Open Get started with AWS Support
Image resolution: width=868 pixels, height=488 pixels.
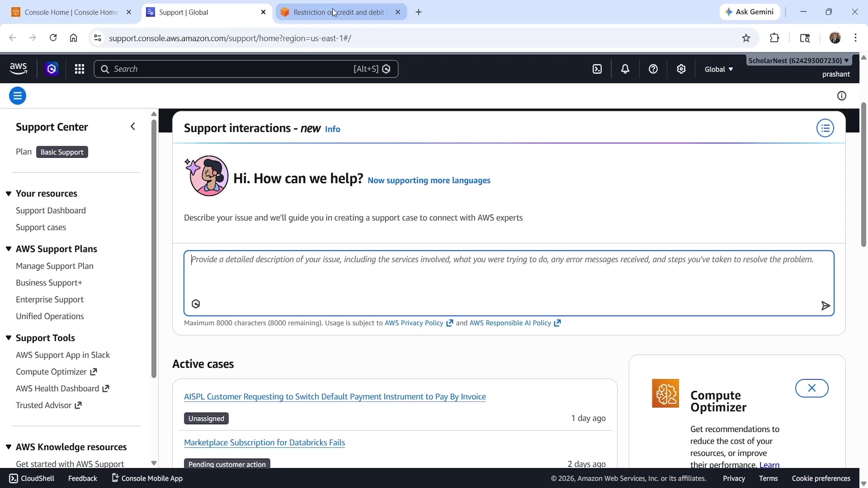tap(70, 464)
